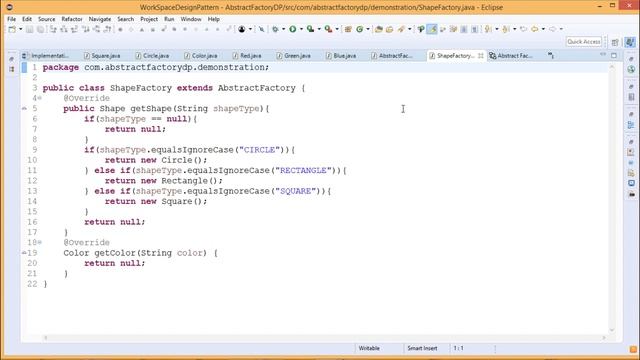Screen dimensions: 640x360
Task: Select the Java perspective button
Action: tap(630, 42)
